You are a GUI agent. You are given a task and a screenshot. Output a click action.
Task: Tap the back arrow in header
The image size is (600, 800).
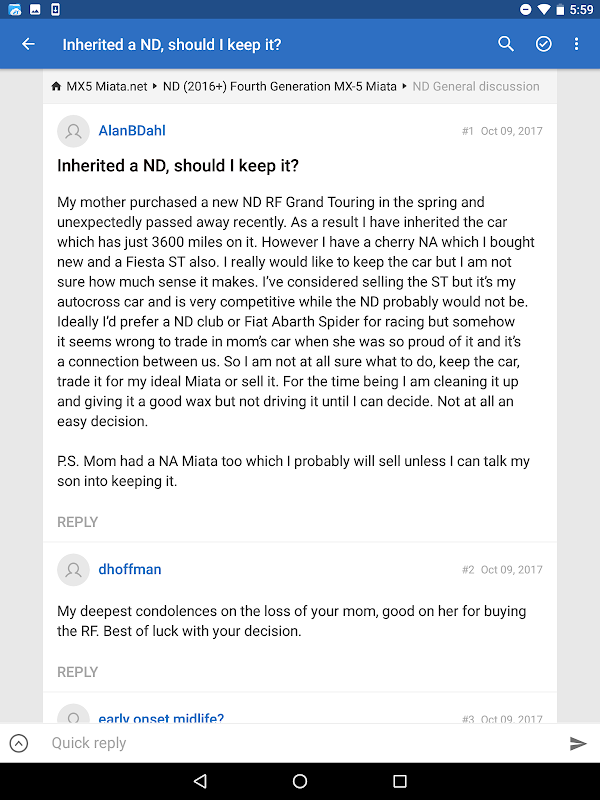coord(28,44)
